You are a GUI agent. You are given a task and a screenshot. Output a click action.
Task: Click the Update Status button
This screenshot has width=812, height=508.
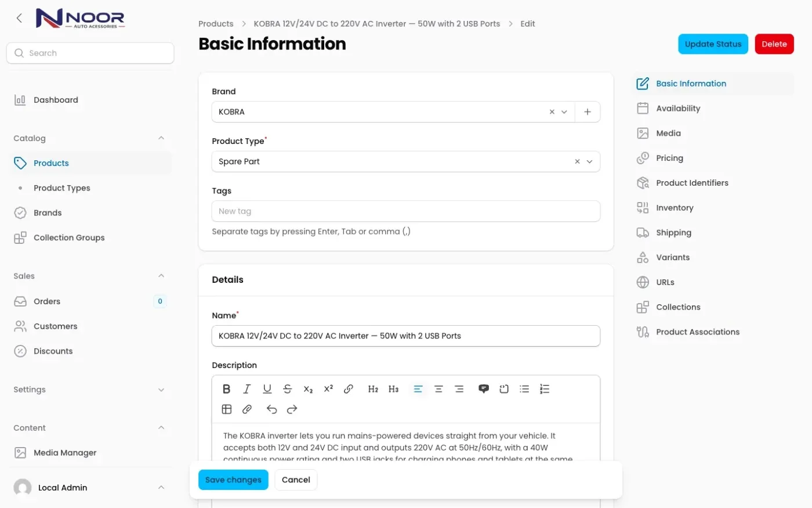[x=713, y=44]
